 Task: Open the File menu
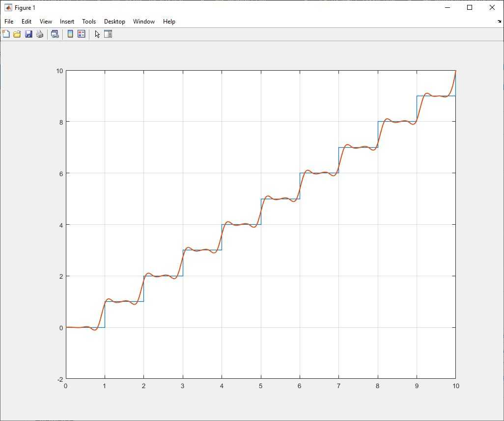(9, 22)
